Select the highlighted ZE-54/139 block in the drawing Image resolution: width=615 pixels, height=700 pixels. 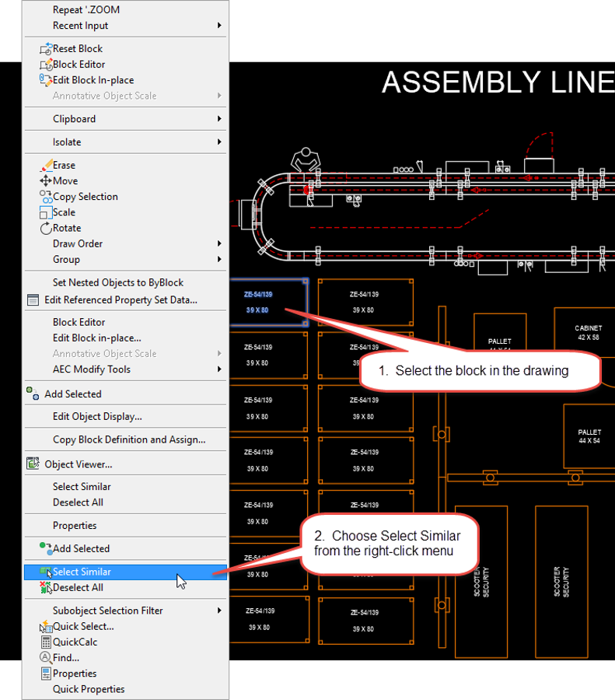tap(269, 303)
